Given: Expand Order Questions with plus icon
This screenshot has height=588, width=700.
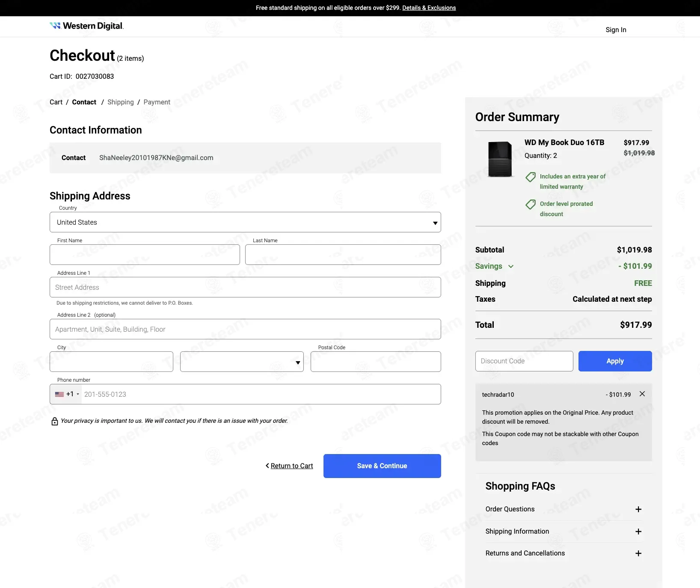Looking at the screenshot, I should coord(638,509).
